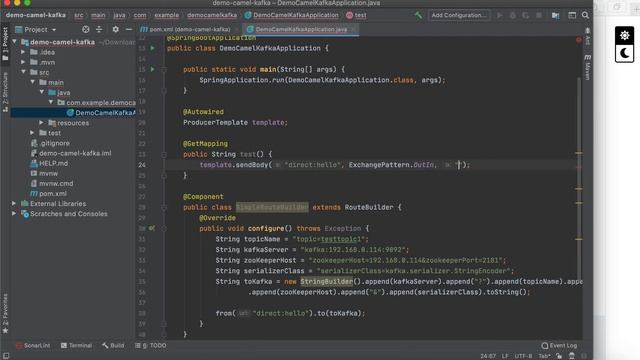Expand Scratches and Consoles node
Image resolution: width=640 pixels, height=360 pixels.
tap(14, 214)
